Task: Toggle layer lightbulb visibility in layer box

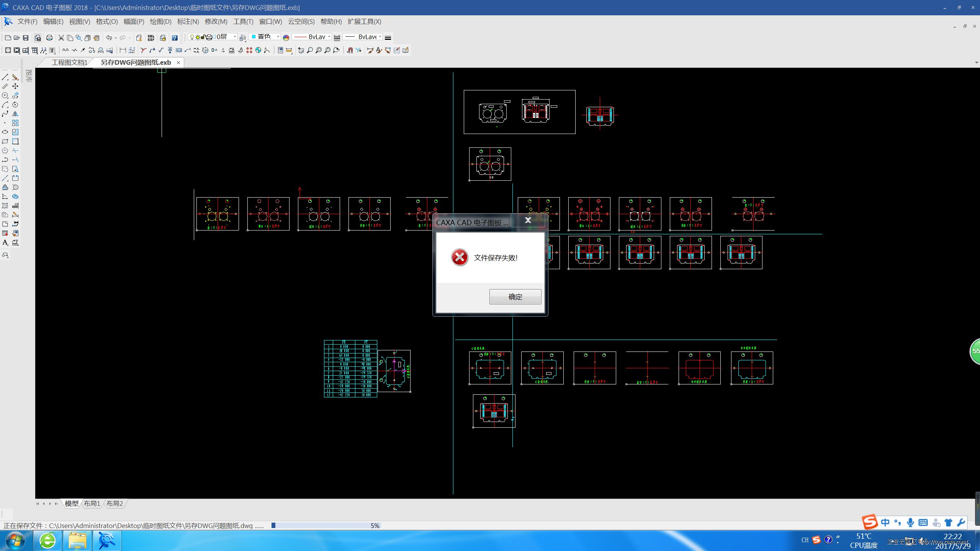Action: point(192,37)
